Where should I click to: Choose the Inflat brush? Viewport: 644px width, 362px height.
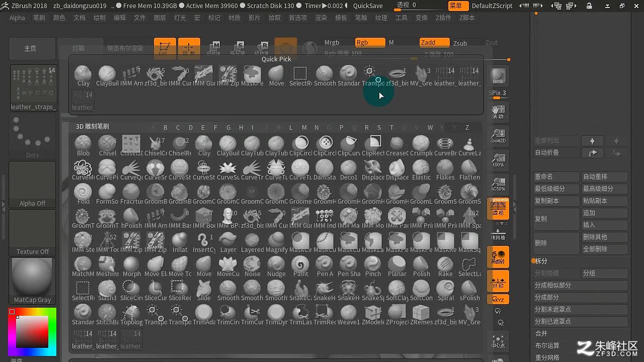coord(180,242)
